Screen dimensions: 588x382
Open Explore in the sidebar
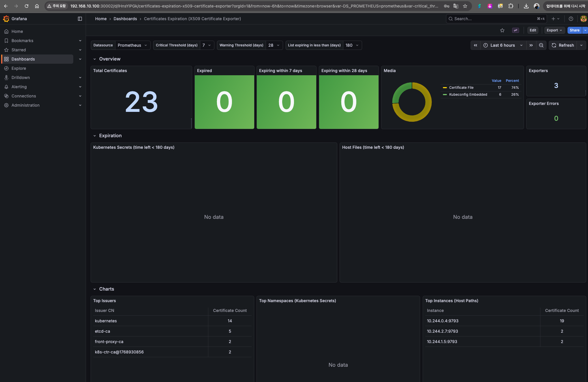[x=19, y=68]
